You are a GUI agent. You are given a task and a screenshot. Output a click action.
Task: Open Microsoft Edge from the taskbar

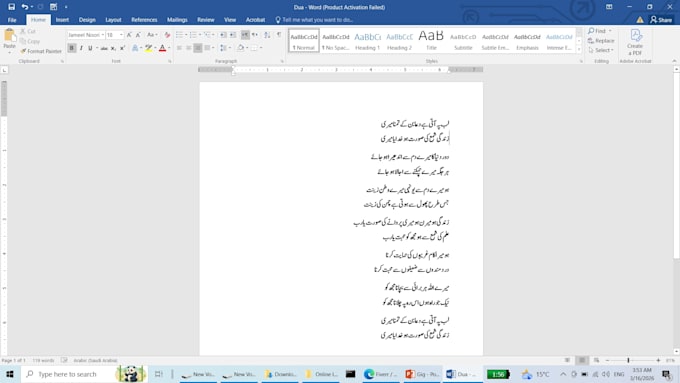tap(380, 374)
